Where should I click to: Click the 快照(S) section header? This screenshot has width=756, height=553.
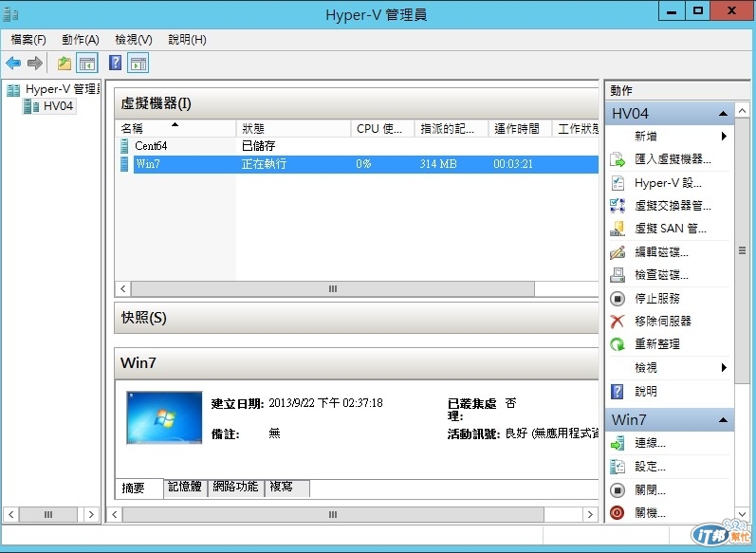point(357,318)
